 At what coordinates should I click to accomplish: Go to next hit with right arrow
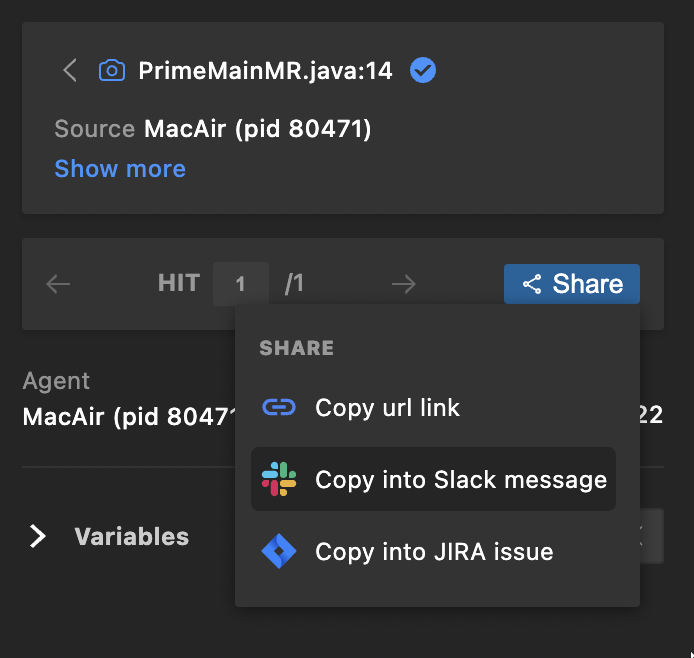pyautogui.click(x=404, y=284)
